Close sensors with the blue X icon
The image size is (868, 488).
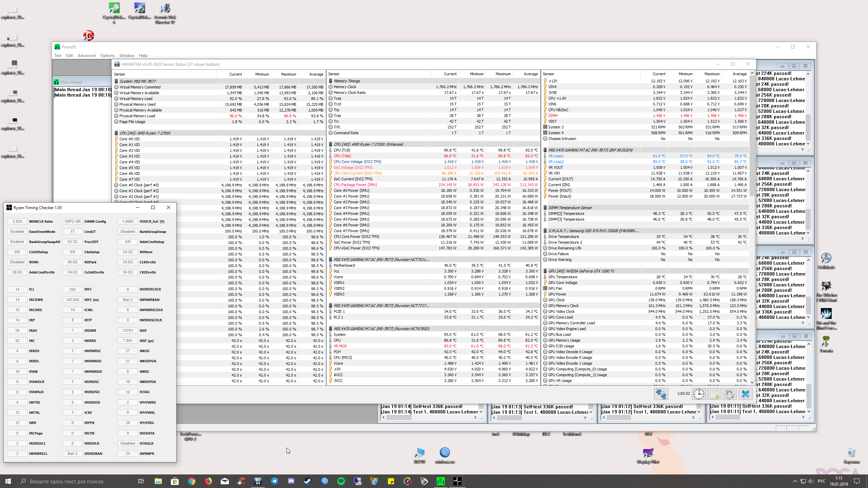pos(745,394)
